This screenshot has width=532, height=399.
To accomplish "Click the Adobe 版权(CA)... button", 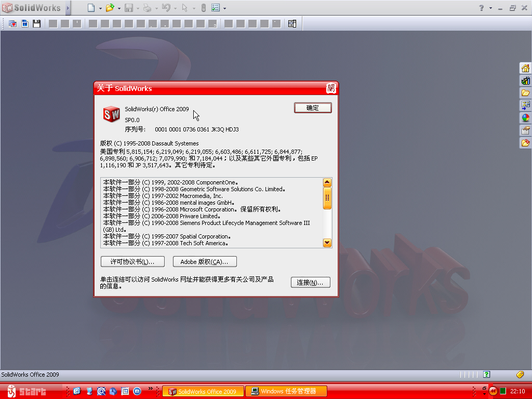I will pyautogui.click(x=205, y=262).
